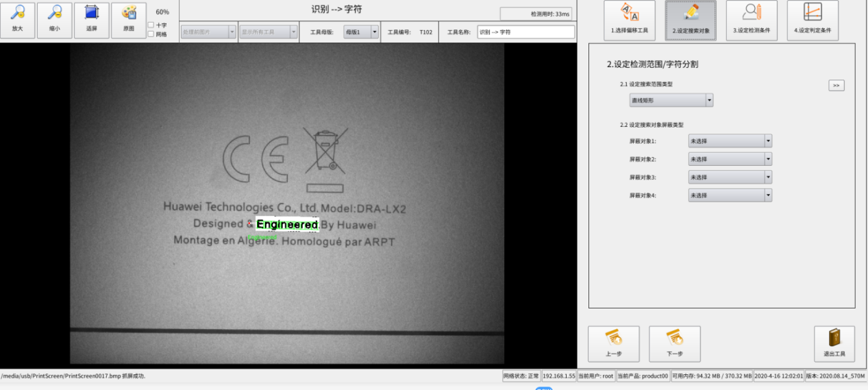Go back with the 上一步 button
This screenshot has height=390, width=868.
[614, 344]
